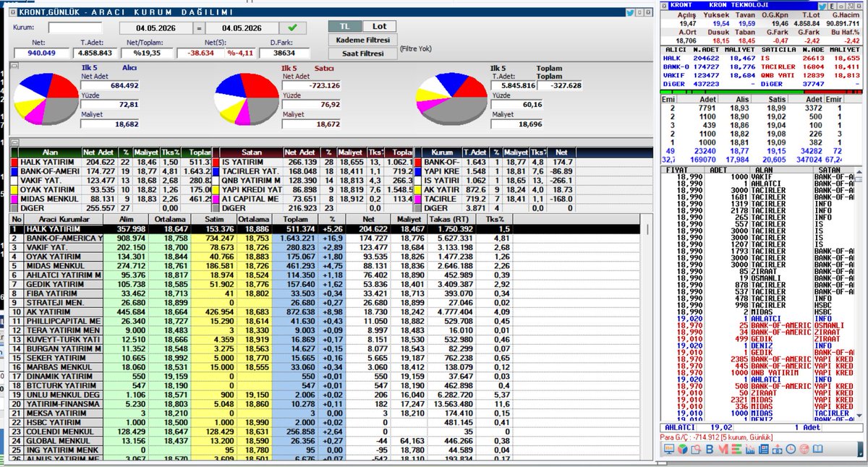Click the FIYAT column header in trades list
This screenshot has width=868, height=467.
pyautogui.click(x=676, y=170)
